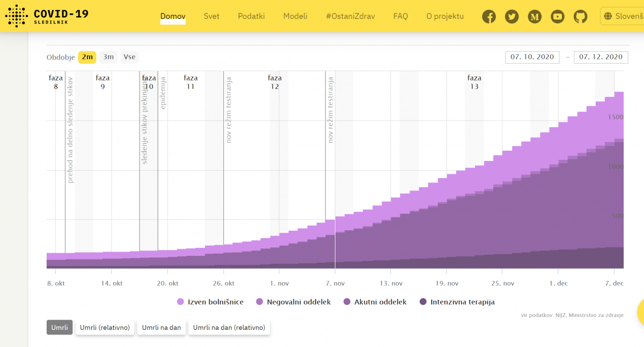Toggle the Akutni oddelek legend series
This screenshot has height=347, width=644.
[375, 302]
